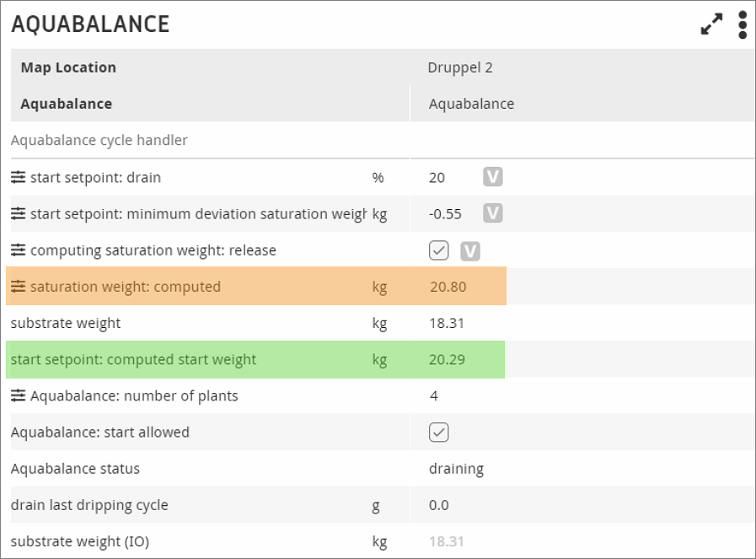Click settings icon beside number of plants
Image resolution: width=756 pixels, height=559 pixels.
pyautogui.click(x=19, y=396)
